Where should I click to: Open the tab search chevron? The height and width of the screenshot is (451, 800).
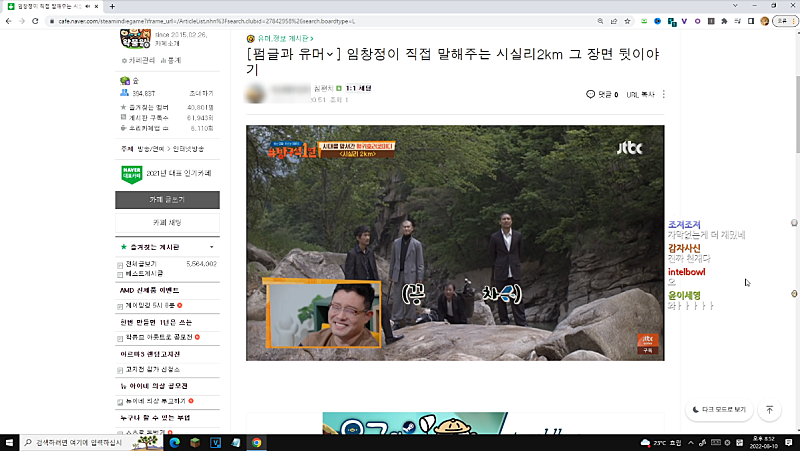pyautogui.click(x=735, y=6)
